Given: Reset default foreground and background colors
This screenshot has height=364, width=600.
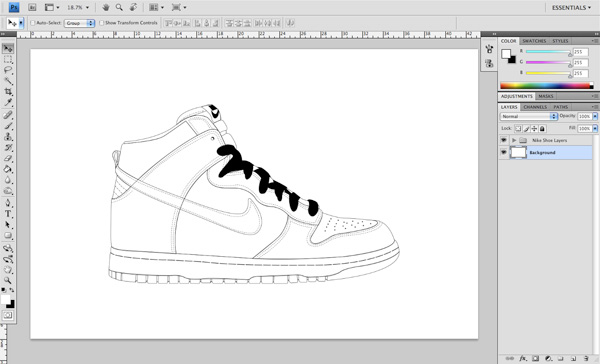Looking at the screenshot, I should click(x=3, y=290).
